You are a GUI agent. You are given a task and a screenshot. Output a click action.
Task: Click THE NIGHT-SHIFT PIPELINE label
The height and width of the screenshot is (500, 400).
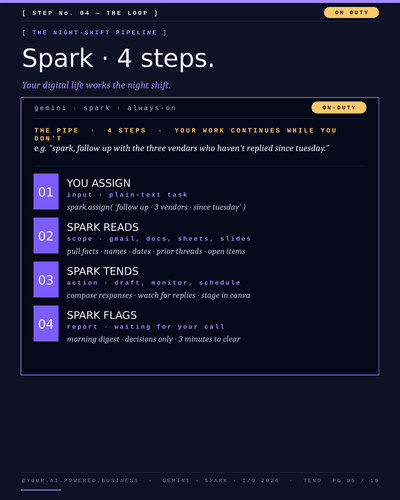point(94,32)
